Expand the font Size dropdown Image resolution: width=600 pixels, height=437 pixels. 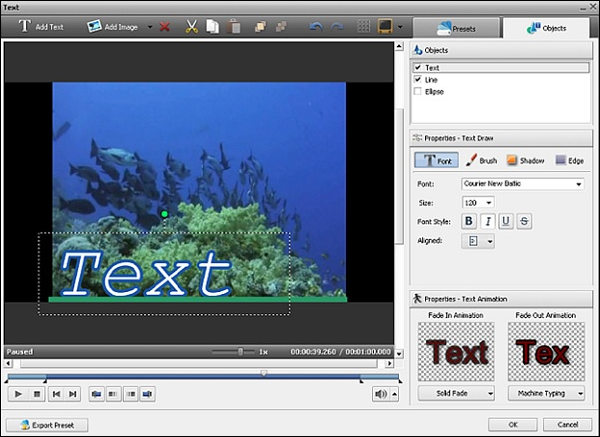[488, 203]
